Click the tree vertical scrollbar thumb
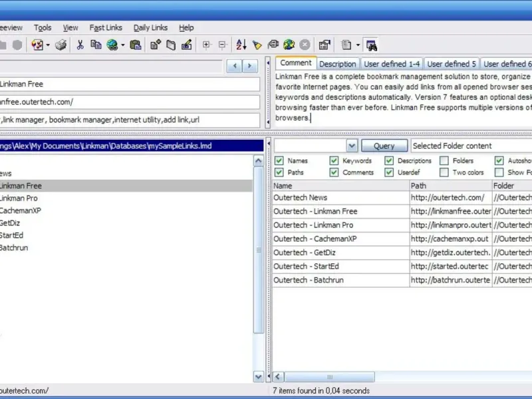Viewport: 532px width, 399px height. click(x=259, y=250)
